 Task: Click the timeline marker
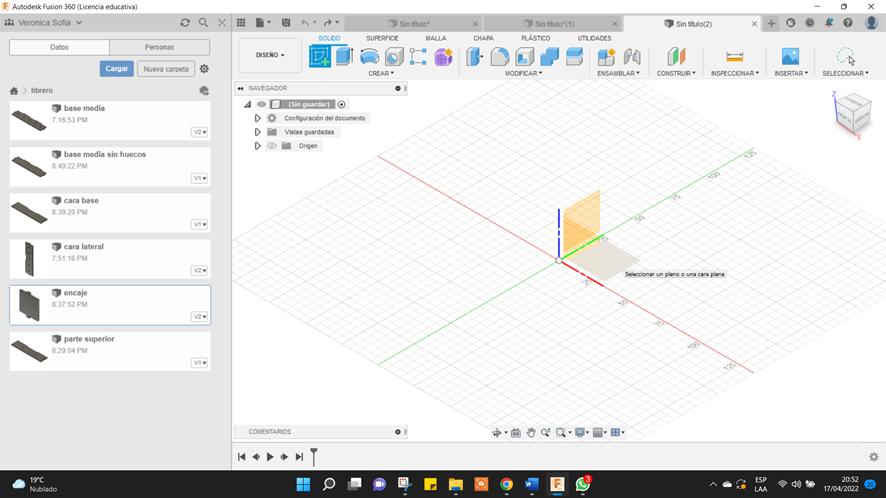pos(314,456)
